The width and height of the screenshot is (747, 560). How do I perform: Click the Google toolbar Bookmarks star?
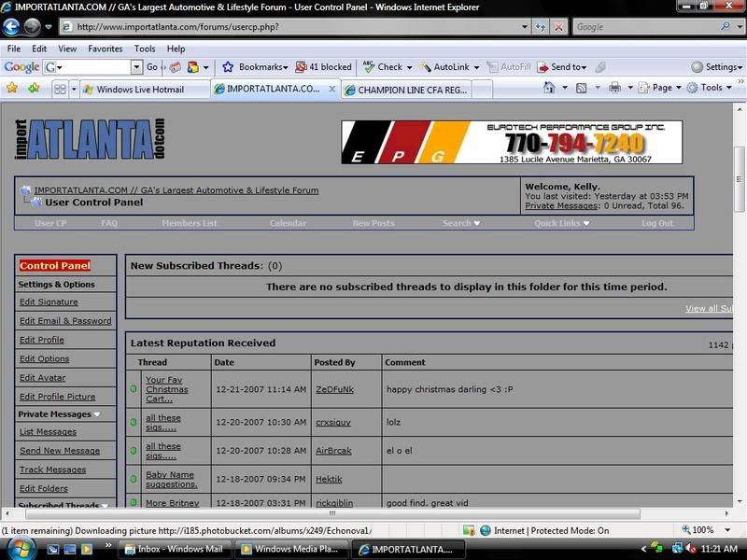tap(228, 67)
